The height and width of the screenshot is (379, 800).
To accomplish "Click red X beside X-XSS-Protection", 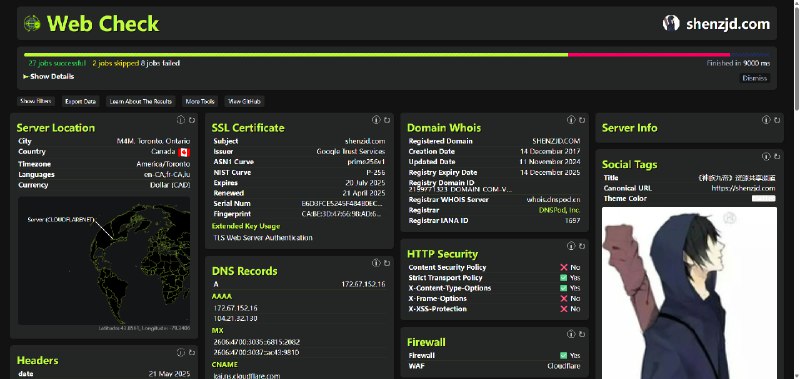I will click(x=564, y=309).
